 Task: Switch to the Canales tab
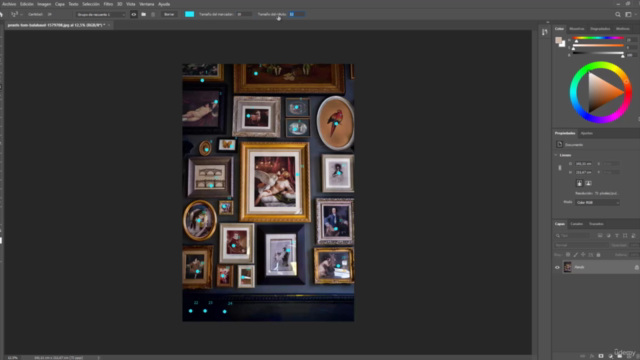[576, 224]
